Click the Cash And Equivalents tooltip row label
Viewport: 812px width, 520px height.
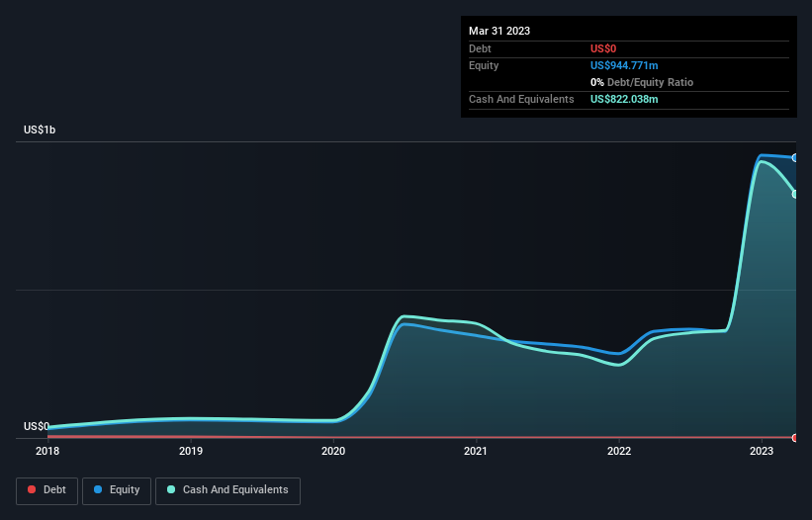click(521, 99)
